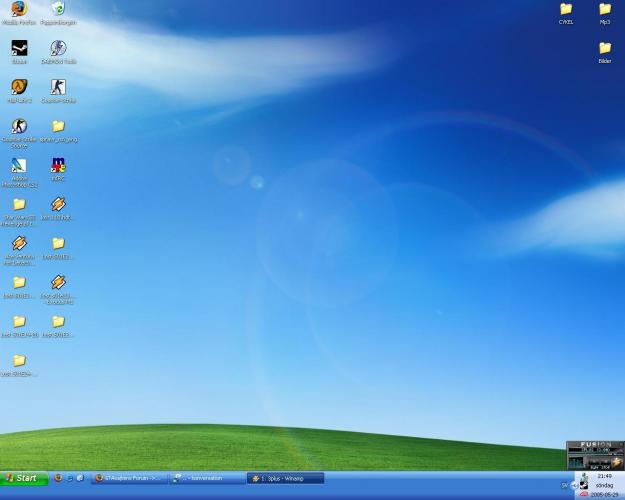Switch to the Konversation taskbar window
The image size is (625, 500).
(x=207, y=478)
